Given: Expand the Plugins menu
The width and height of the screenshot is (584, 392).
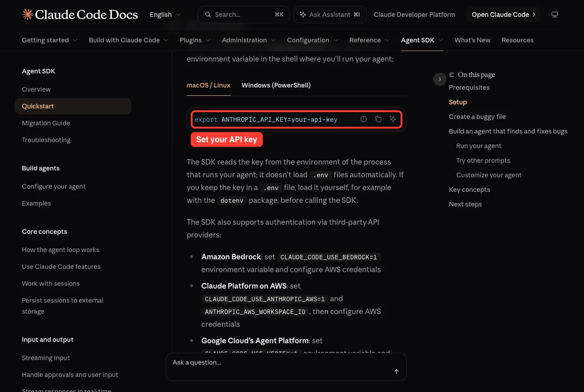Looking at the screenshot, I should click(195, 40).
